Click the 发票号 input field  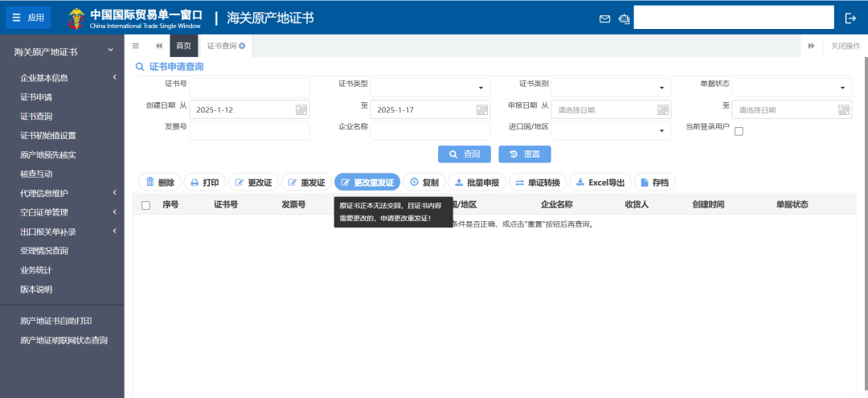tap(250, 131)
